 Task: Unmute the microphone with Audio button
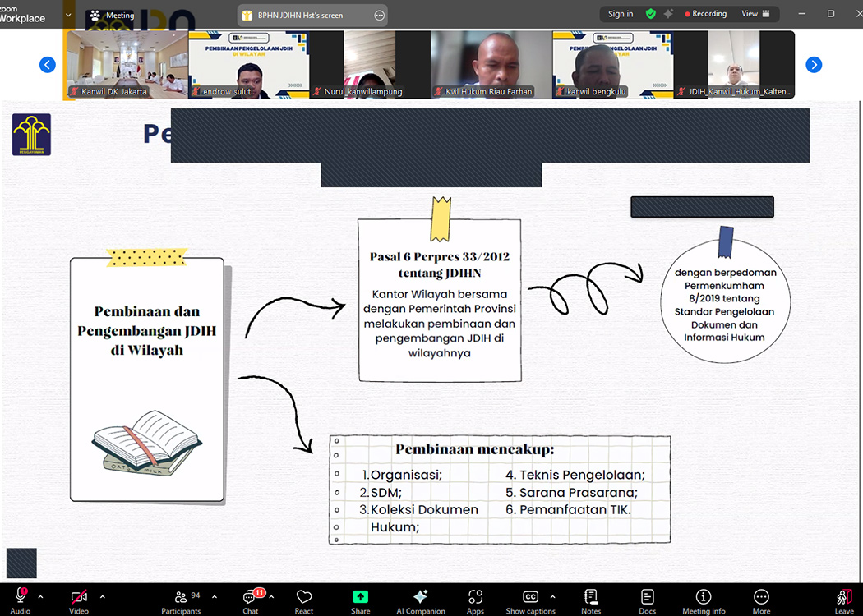20,598
